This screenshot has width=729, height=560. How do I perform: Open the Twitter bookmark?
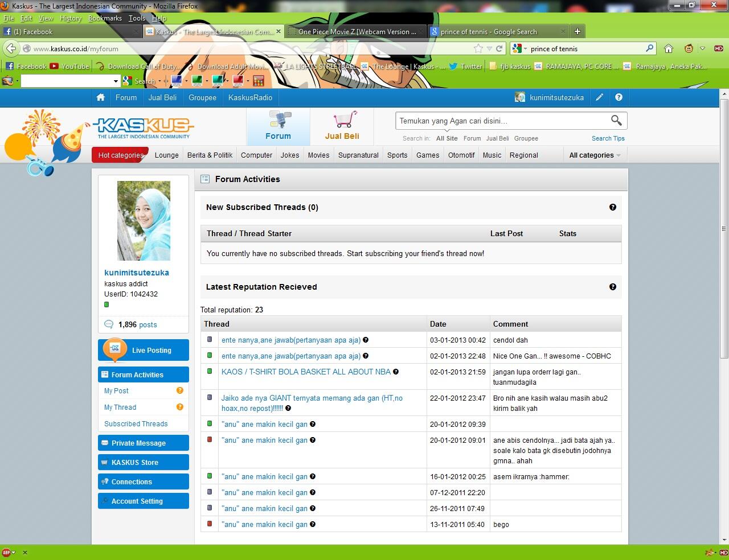[x=465, y=66]
